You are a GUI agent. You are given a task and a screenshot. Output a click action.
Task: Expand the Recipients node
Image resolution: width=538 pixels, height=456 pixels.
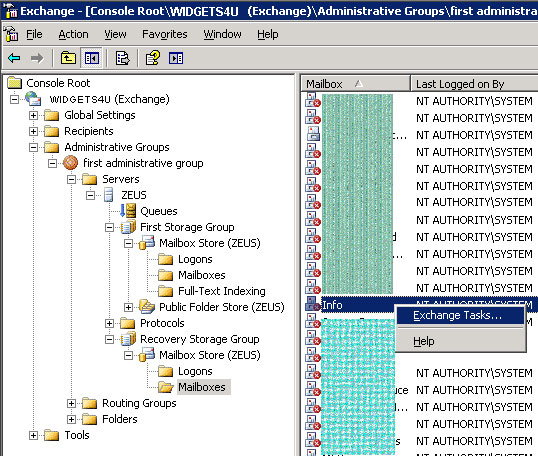[x=33, y=131]
